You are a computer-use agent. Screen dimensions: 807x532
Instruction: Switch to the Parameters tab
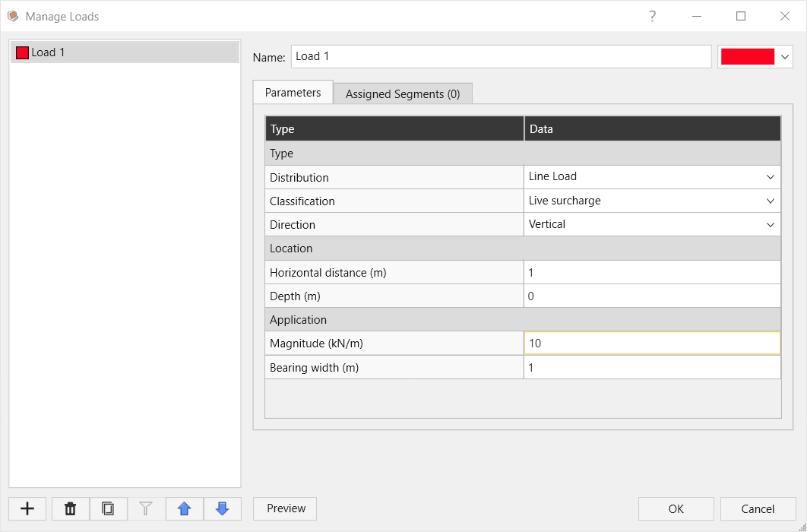tap(293, 93)
